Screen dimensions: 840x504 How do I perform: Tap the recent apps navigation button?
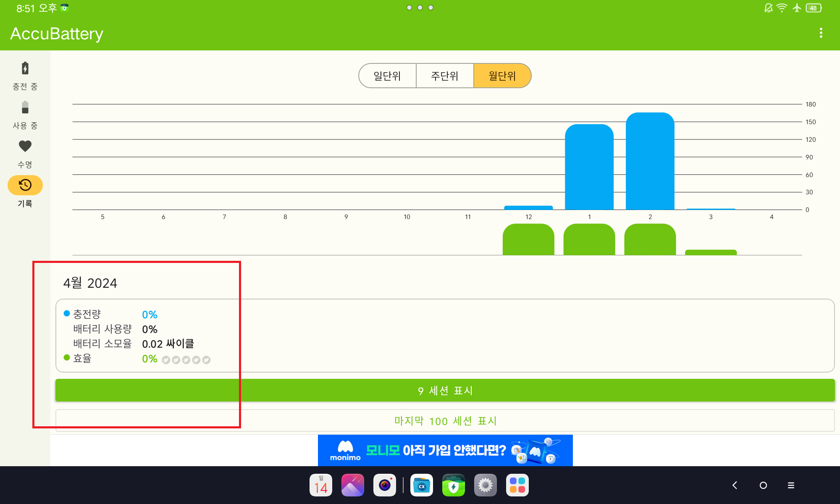point(791,486)
